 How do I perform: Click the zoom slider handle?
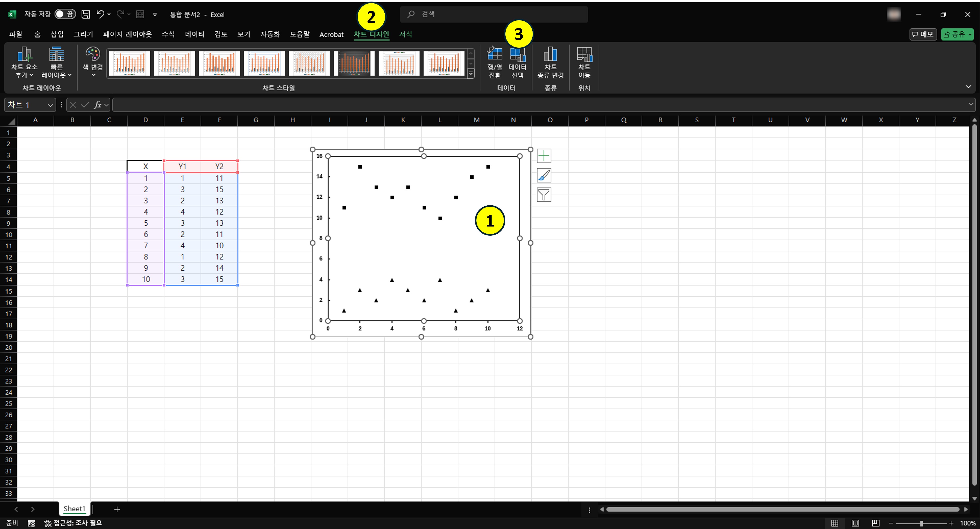[921, 523]
